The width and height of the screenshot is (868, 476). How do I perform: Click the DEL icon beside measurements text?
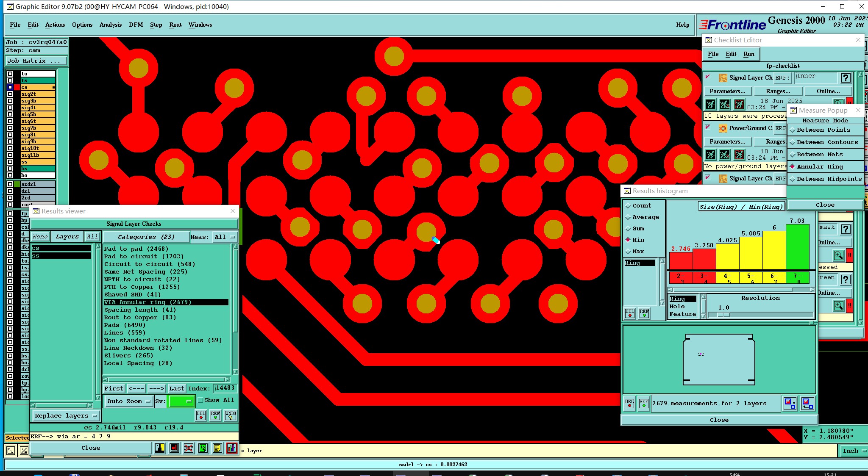click(629, 403)
